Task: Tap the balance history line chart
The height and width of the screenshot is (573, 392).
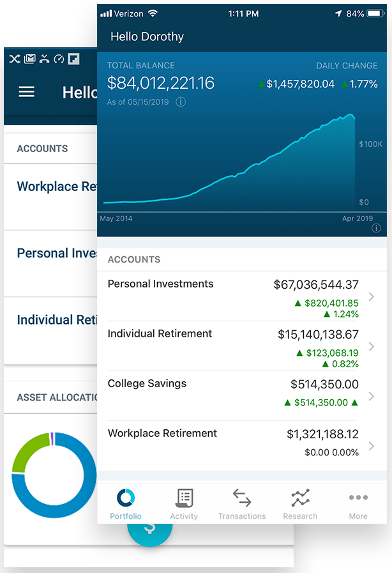Action: [229, 161]
